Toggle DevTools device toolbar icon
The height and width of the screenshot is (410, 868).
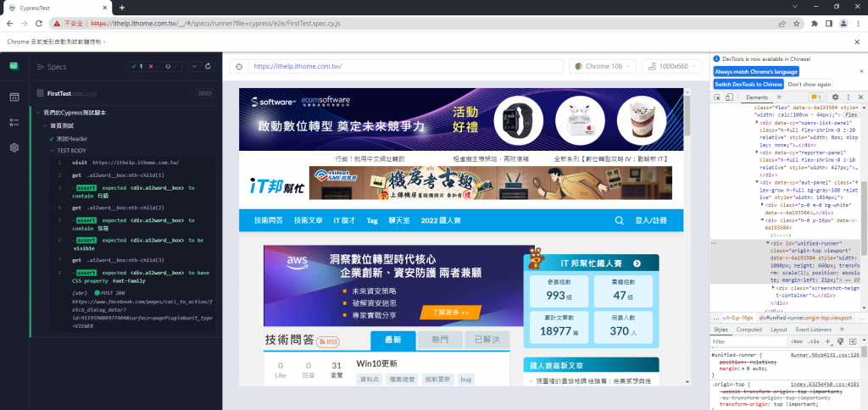pos(729,97)
